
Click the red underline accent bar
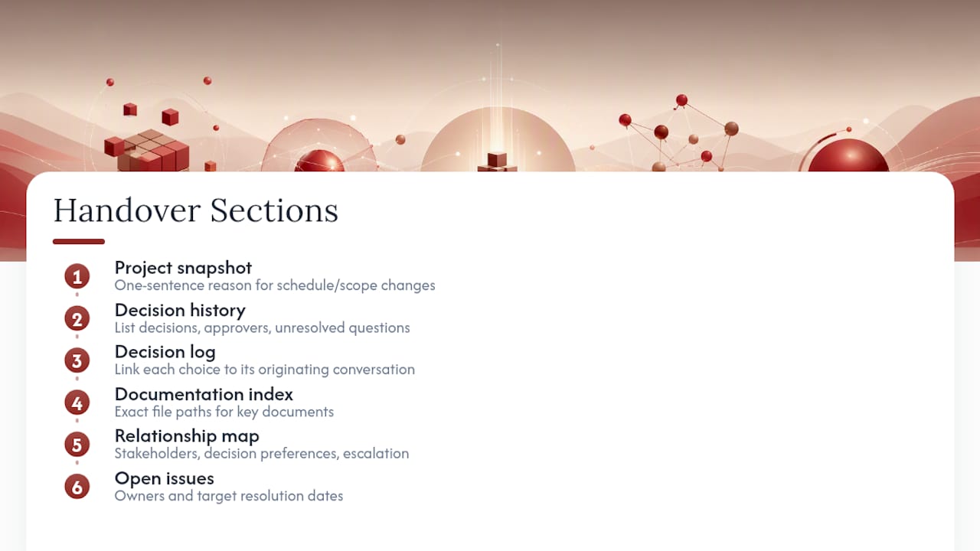point(79,242)
